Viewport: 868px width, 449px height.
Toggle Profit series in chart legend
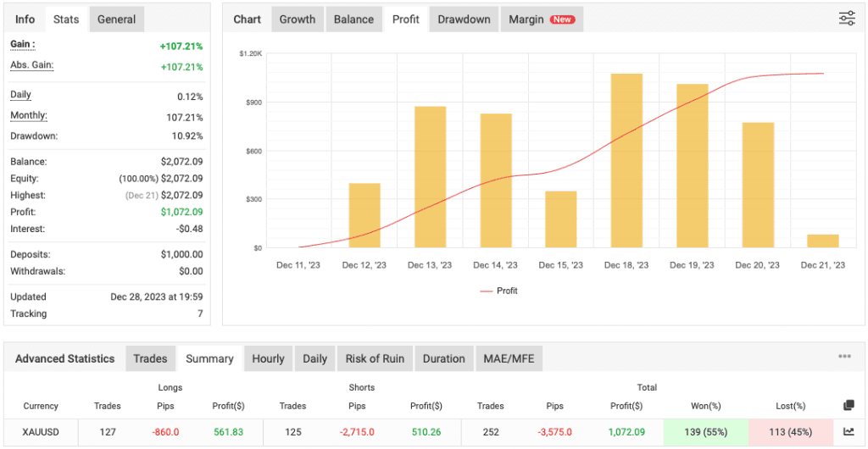(x=498, y=291)
